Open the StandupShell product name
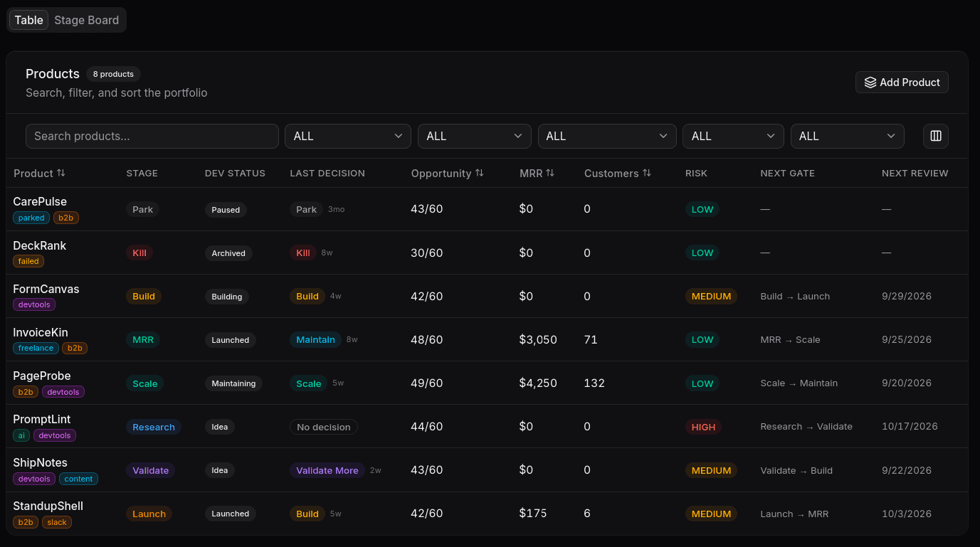 [x=48, y=506]
